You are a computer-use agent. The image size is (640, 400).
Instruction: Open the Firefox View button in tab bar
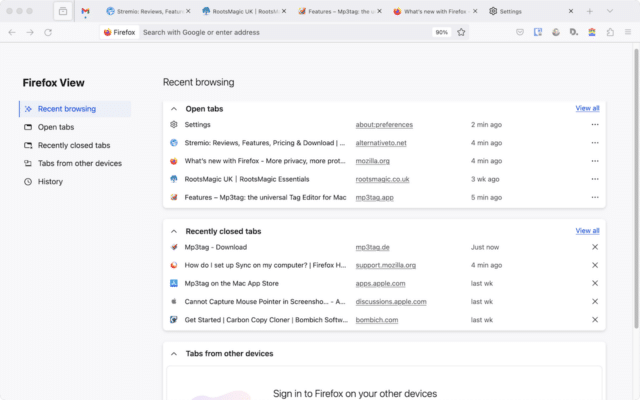[63, 11]
